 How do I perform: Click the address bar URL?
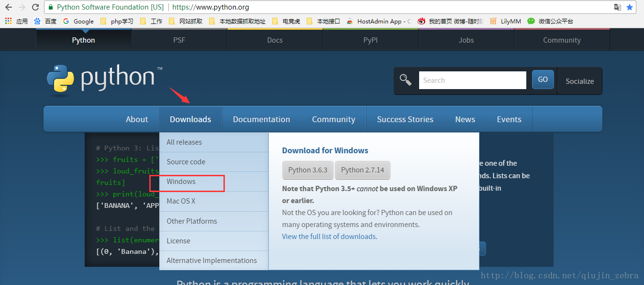point(211,7)
